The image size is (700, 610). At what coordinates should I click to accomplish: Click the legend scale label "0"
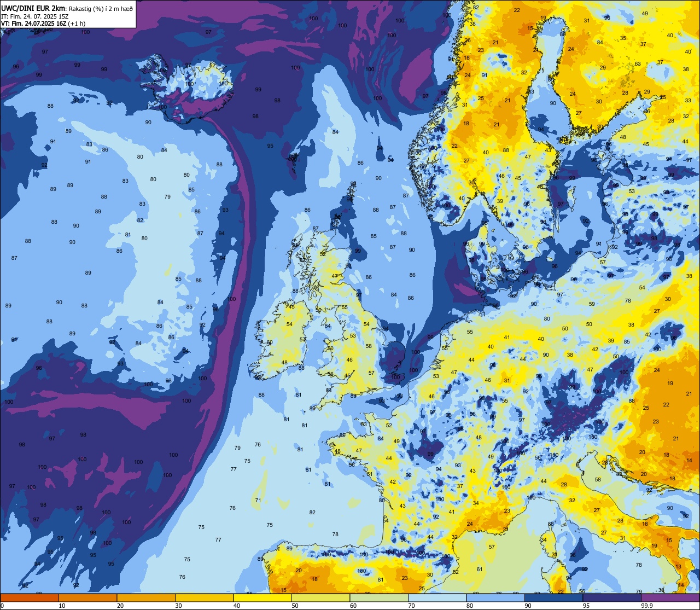click(2, 606)
